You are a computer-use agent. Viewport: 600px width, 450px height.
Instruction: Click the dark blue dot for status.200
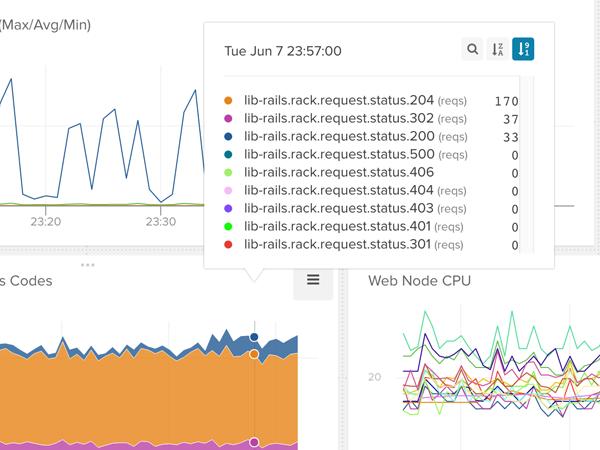pyautogui.click(x=228, y=136)
